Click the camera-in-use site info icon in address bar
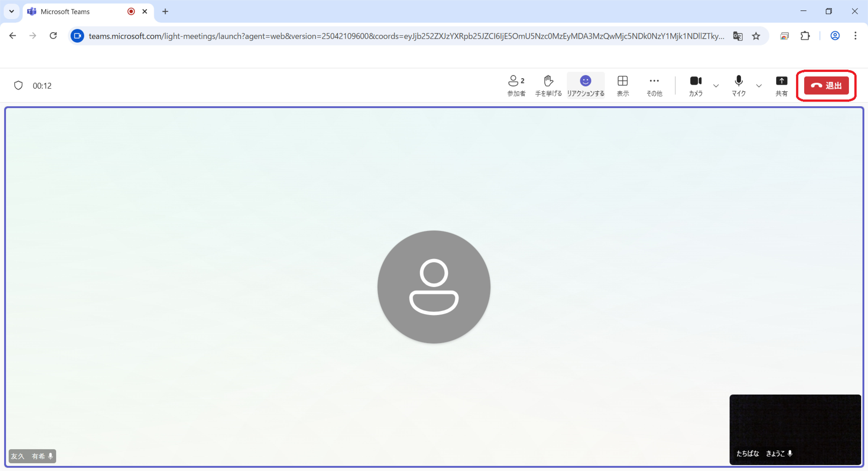This screenshot has height=471, width=868. tap(78, 36)
